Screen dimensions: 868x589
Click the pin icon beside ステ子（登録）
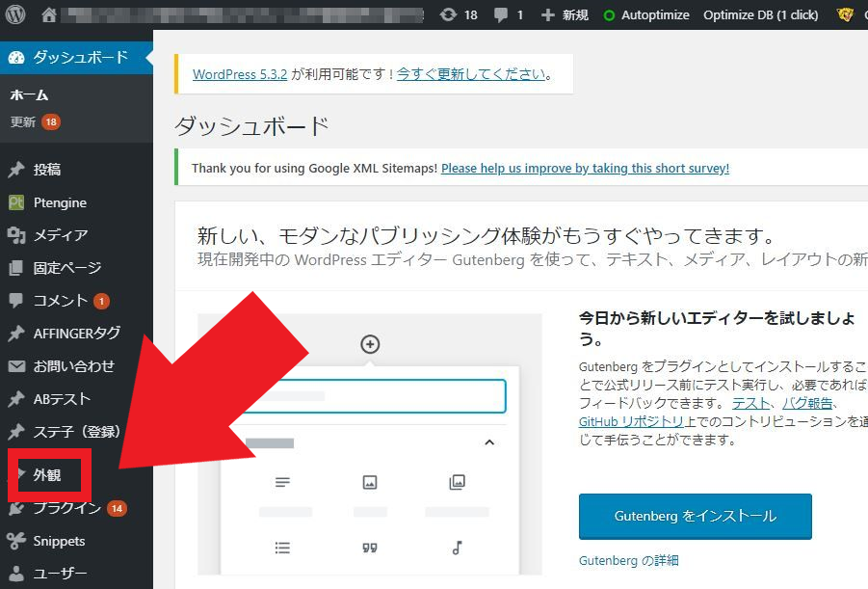click(16, 431)
